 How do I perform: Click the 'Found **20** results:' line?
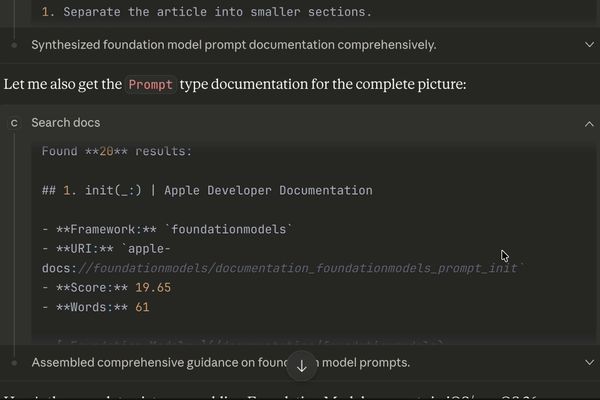tap(117, 151)
